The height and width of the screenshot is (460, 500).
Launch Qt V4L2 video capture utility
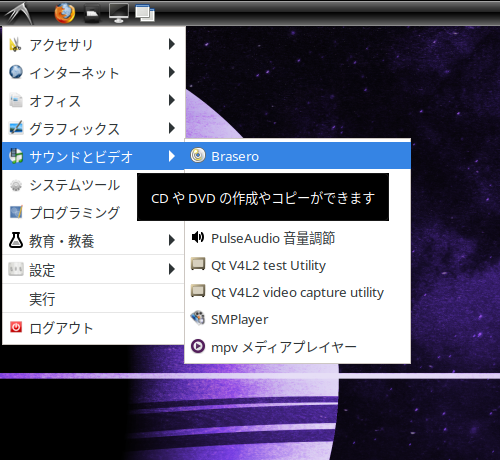(x=297, y=292)
